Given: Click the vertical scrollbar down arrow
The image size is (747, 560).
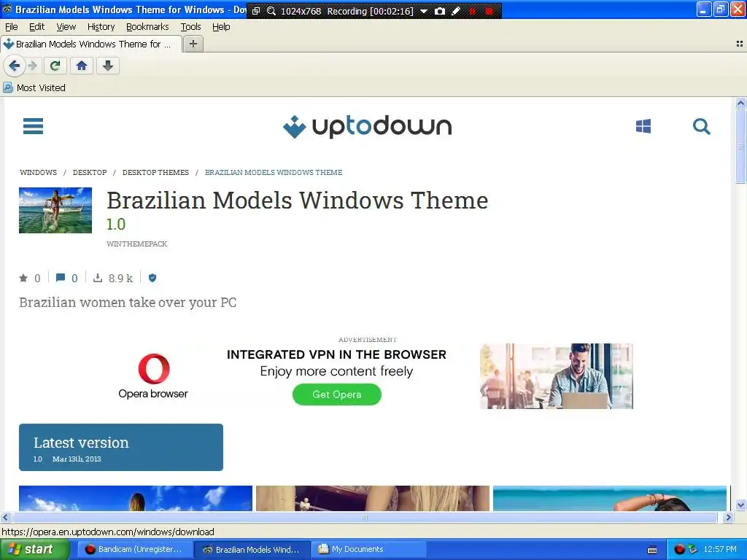Looking at the screenshot, I should coord(740,505).
